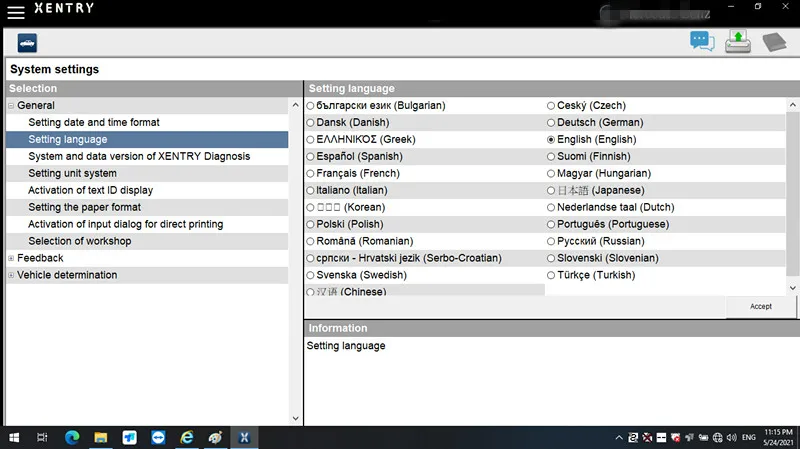This screenshot has height=449, width=800.
Task: Open the blue window app next to File Explorer
Action: click(130, 438)
